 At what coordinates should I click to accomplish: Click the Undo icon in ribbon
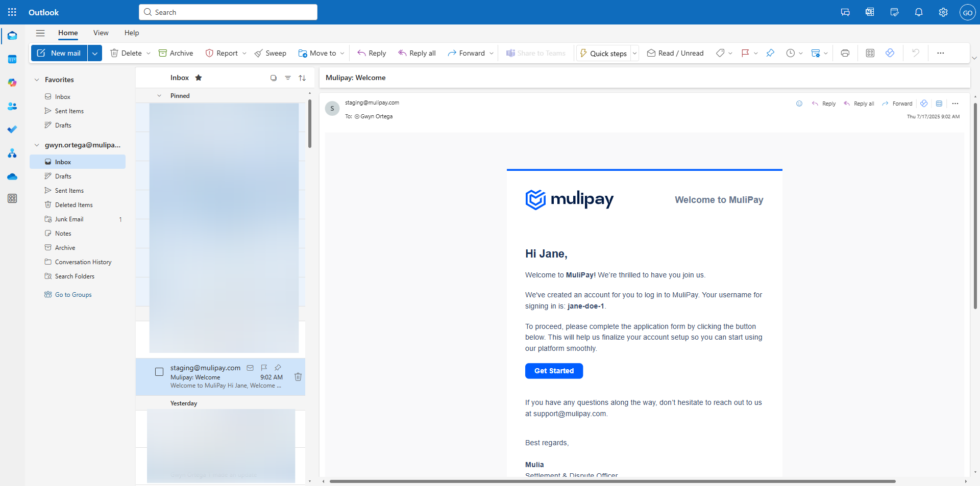click(916, 53)
